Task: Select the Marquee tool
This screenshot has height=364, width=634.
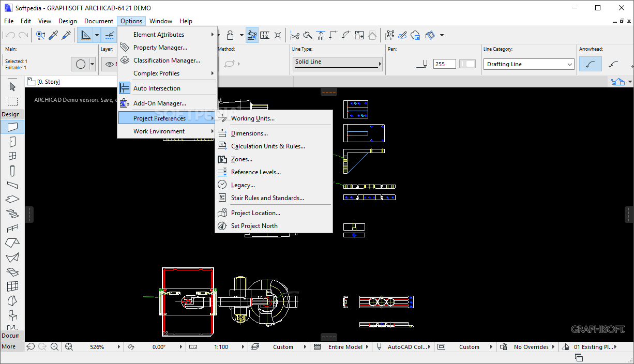Action: coord(12,101)
